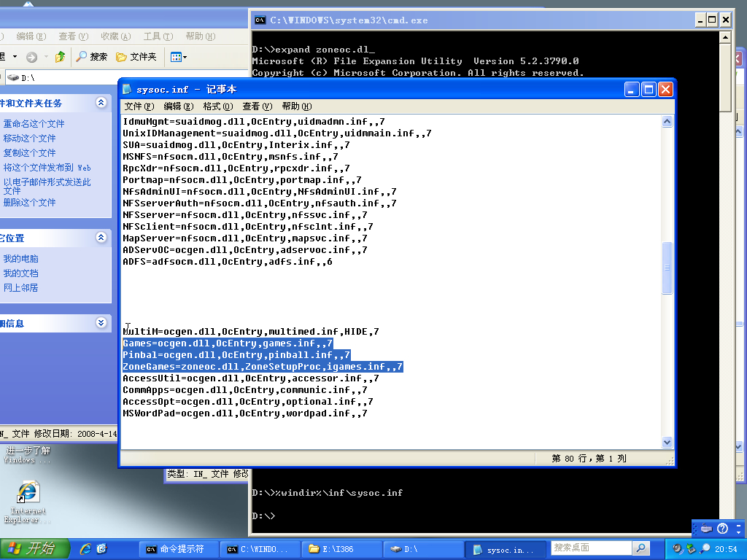Click the Notepad vertical scrollbar thumb
The height and width of the screenshot is (560, 747).
click(x=667, y=268)
